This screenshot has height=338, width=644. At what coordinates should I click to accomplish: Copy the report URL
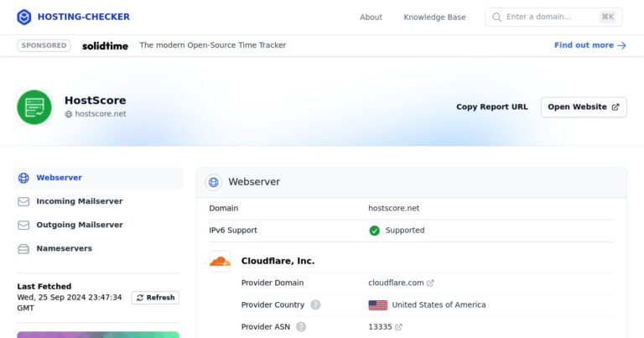[491, 107]
